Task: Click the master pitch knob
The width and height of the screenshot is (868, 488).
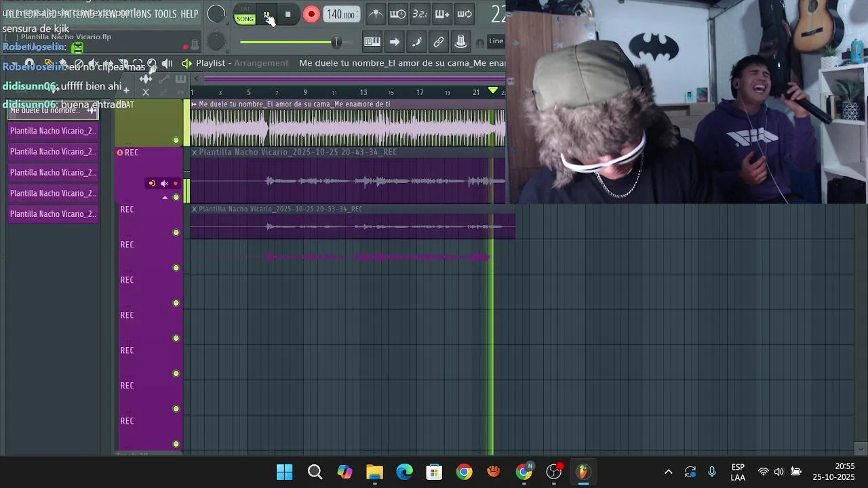Action: coord(216,42)
